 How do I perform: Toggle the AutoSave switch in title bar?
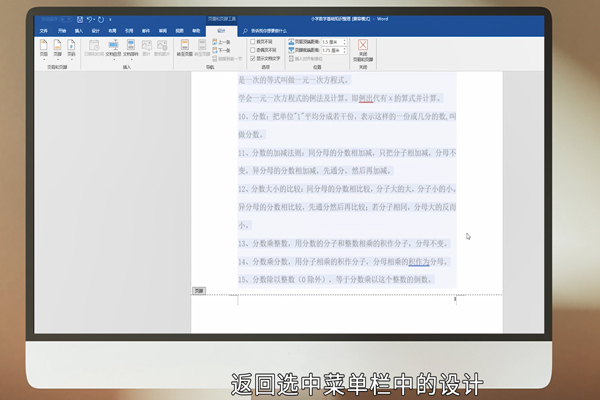click(x=66, y=19)
